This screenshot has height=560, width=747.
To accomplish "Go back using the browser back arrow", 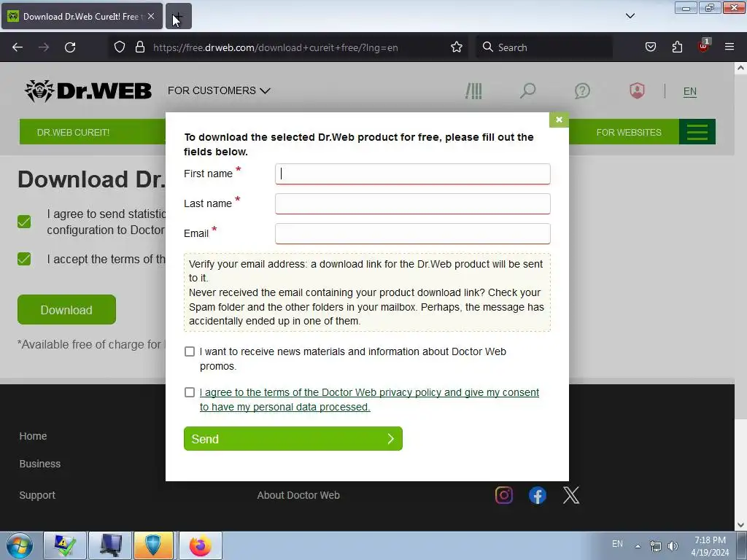I will 18,47.
